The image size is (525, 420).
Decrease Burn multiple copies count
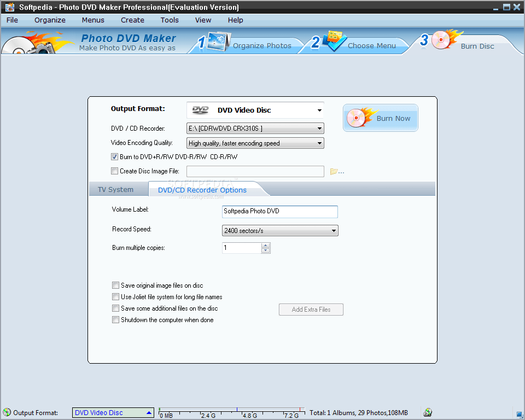tap(266, 250)
